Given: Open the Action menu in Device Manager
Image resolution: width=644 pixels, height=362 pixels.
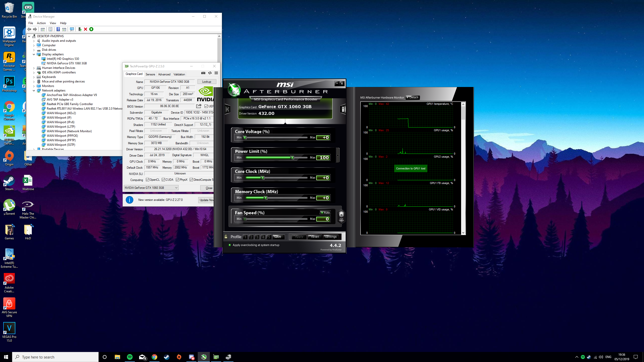Looking at the screenshot, I should tap(41, 23).
